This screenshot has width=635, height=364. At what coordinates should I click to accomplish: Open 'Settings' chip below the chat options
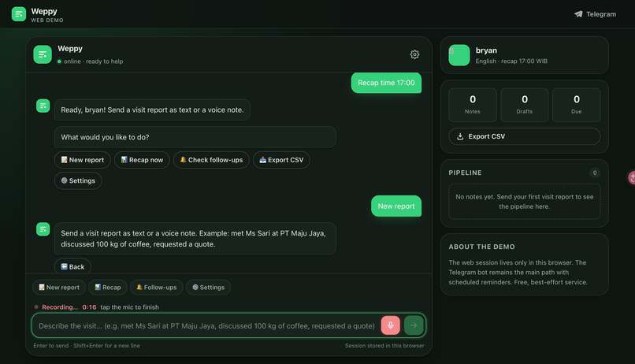point(78,180)
